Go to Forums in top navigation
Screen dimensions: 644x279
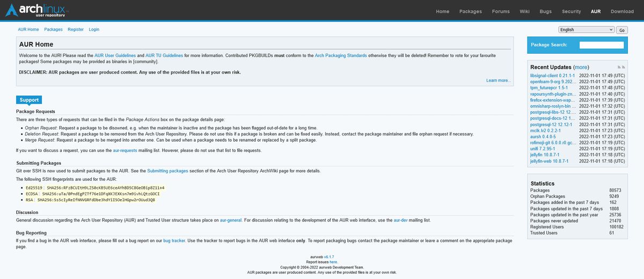[x=501, y=11]
